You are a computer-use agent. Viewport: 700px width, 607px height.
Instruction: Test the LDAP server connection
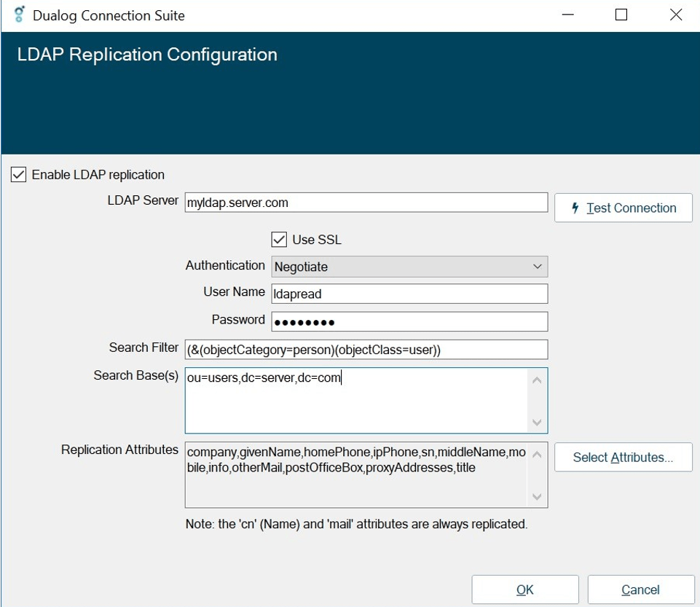pos(623,208)
